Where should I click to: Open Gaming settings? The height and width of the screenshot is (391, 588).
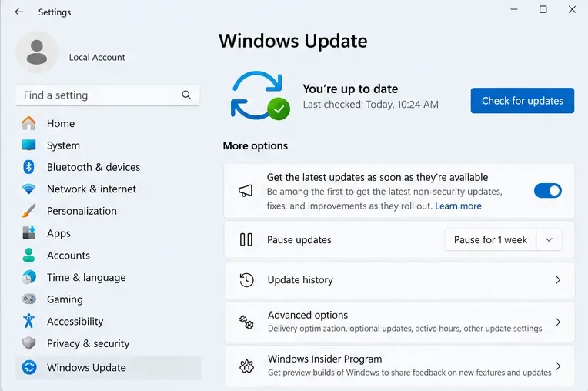click(65, 299)
